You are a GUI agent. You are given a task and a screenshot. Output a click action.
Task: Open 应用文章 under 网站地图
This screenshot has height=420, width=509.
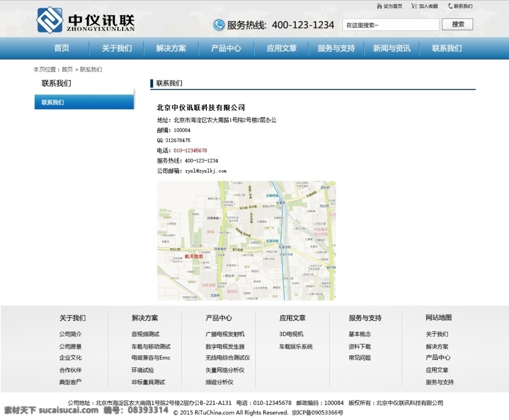pyautogui.click(x=437, y=370)
